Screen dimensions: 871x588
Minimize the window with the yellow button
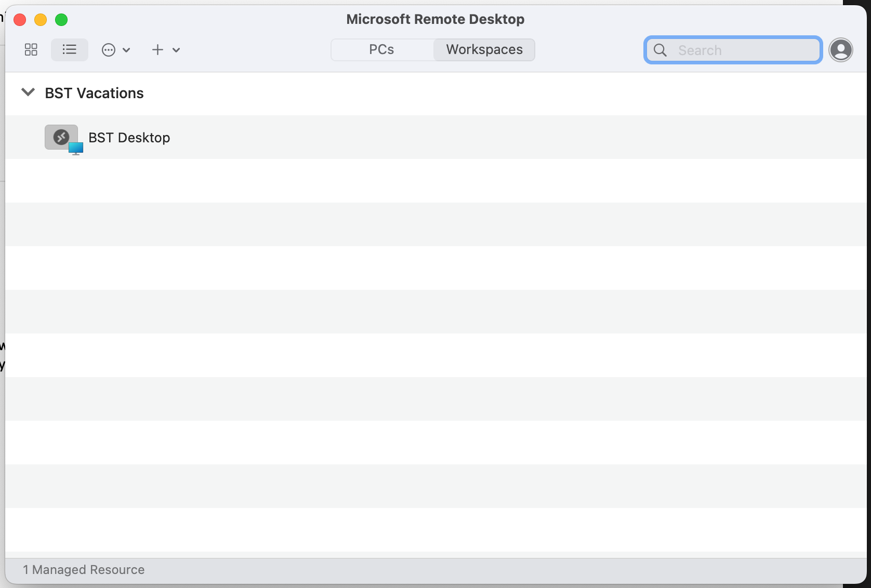coord(41,20)
